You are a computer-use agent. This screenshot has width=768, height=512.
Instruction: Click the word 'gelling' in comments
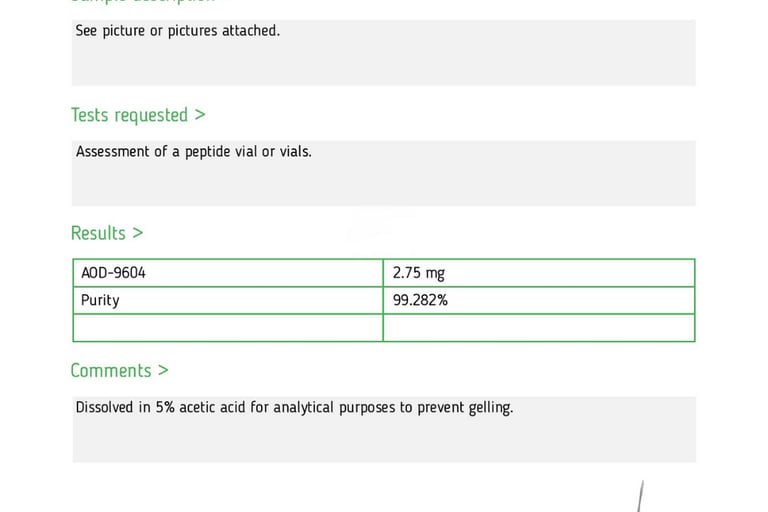tap(489, 408)
